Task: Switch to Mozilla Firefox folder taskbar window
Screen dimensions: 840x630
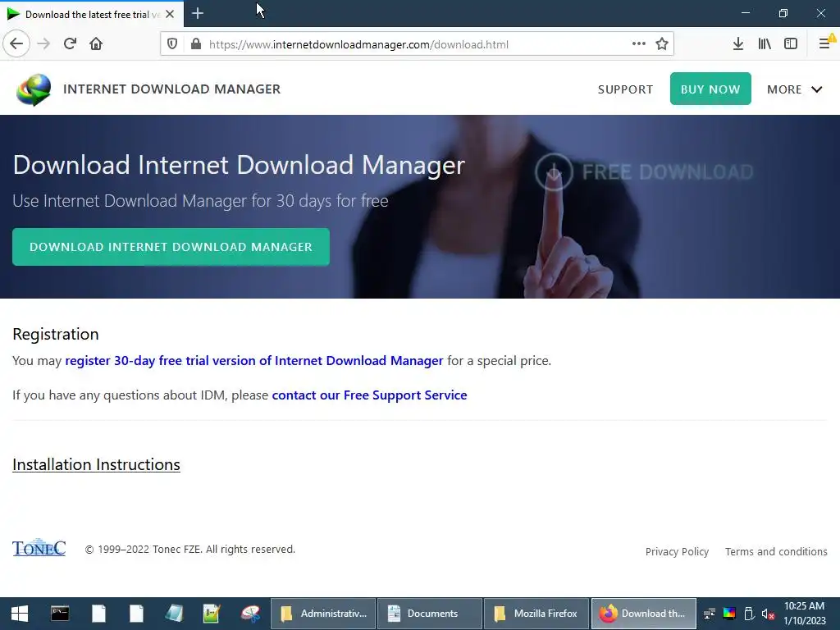Action: click(536, 614)
